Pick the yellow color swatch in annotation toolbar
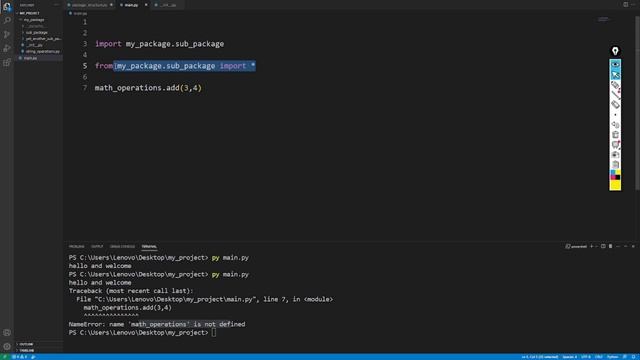The width and height of the screenshot is (640, 360). 615,185
